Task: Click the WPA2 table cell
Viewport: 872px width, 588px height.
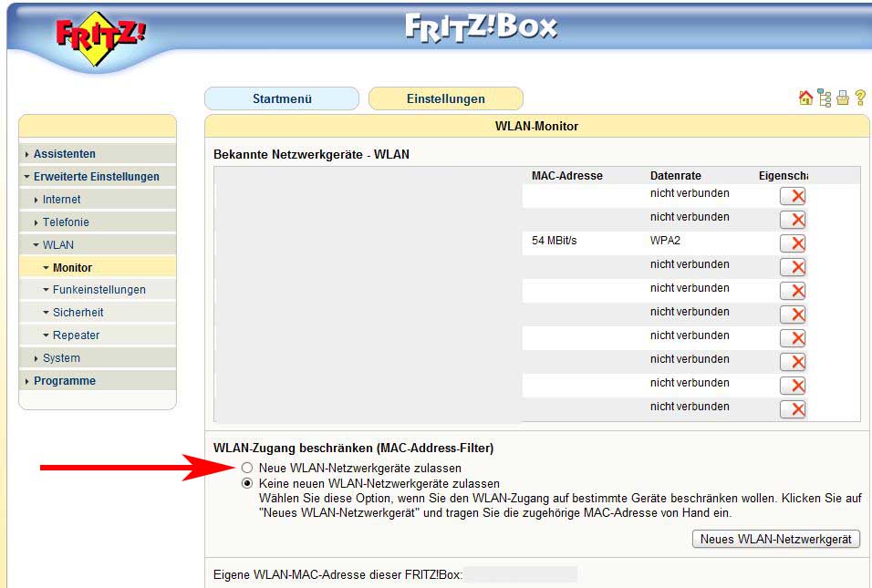Action: pos(665,241)
